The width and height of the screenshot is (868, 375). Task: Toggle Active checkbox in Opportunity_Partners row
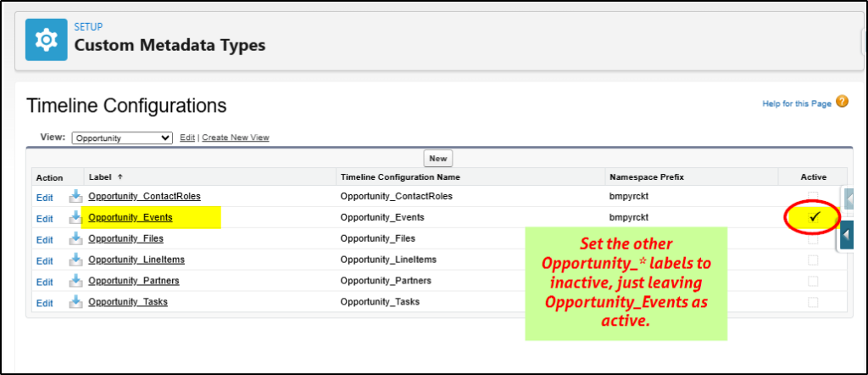[x=813, y=281]
